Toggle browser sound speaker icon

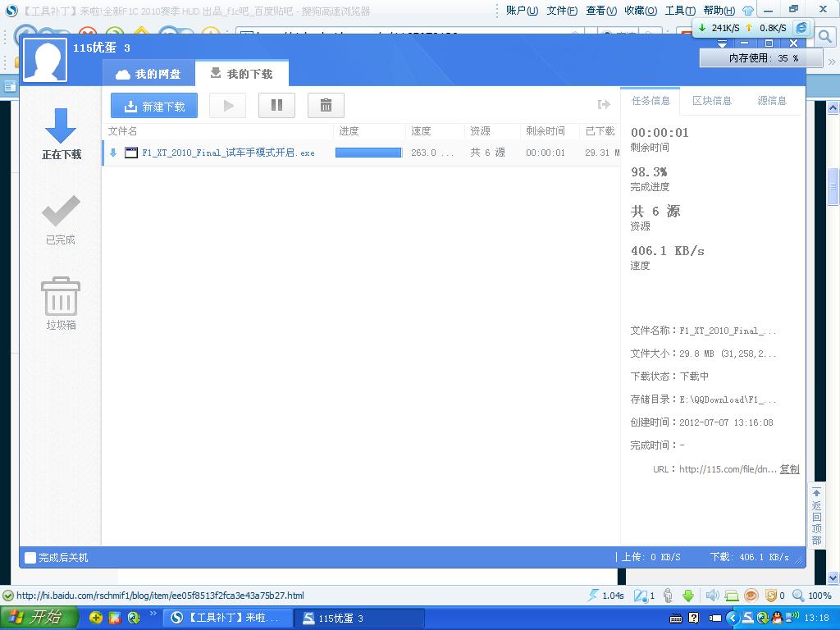pos(712,596)
